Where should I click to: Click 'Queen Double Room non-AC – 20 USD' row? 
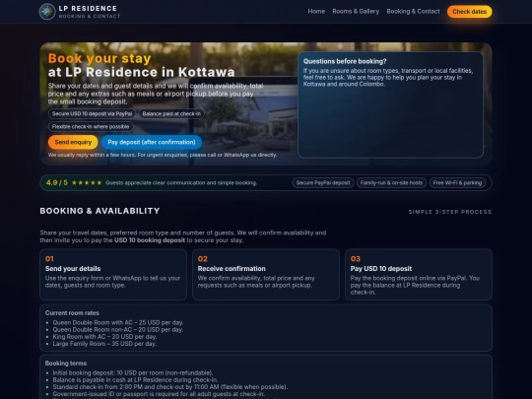pyautogui.click(x=118, y=329)
